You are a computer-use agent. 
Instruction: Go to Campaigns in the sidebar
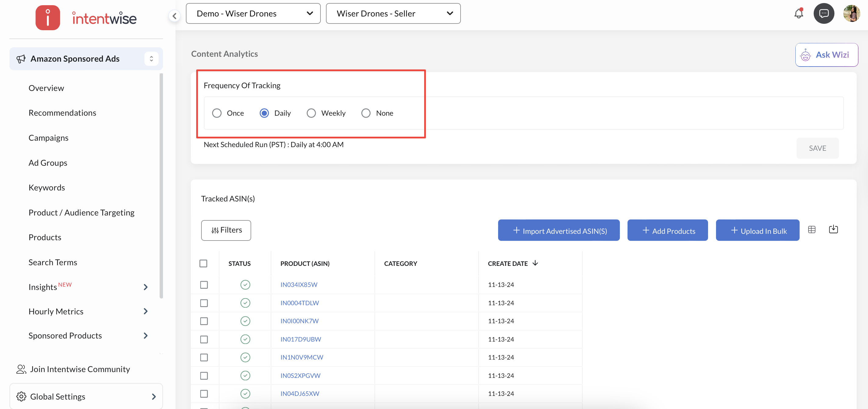[49, 138]
